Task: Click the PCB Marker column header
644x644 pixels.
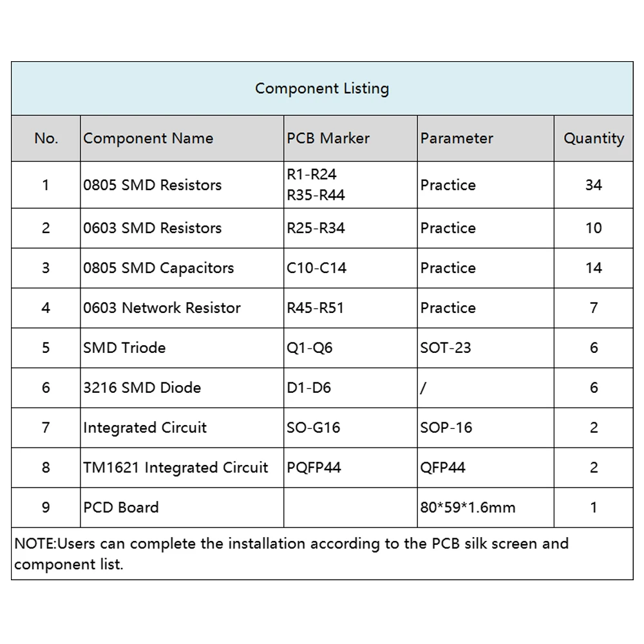Action: [x=328, y=138]
